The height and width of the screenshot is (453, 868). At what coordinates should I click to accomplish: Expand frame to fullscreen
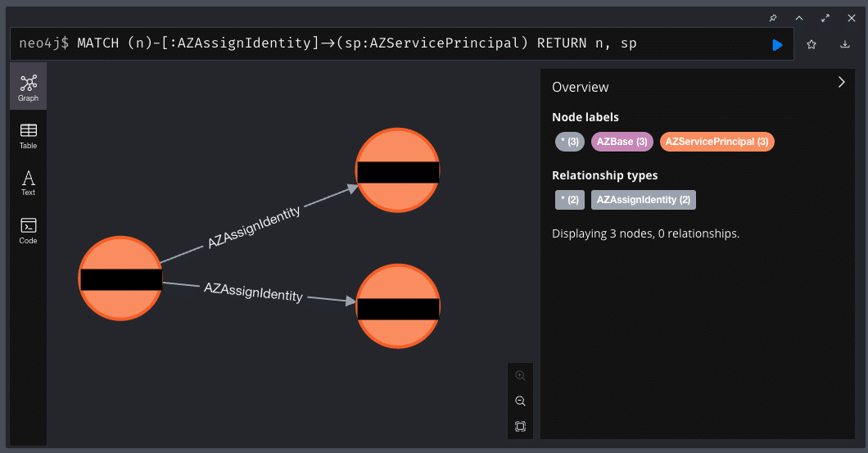(x=825, y=18)
